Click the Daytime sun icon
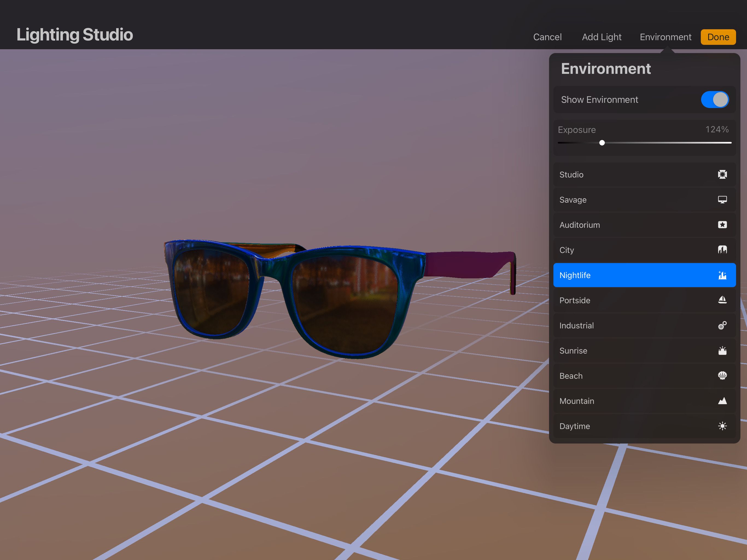747x560 pixels. coord(722,426)
